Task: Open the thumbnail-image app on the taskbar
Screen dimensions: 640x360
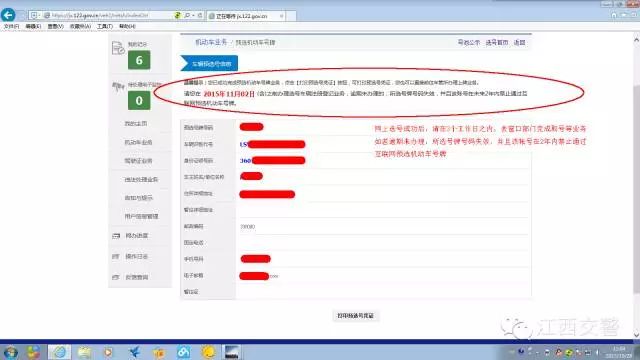Action: click(x=232, y=352)
